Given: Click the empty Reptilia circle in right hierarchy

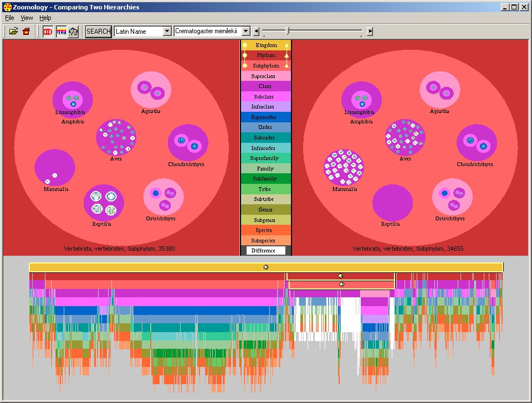Looking at the screenshot, I should coord(393,203).
